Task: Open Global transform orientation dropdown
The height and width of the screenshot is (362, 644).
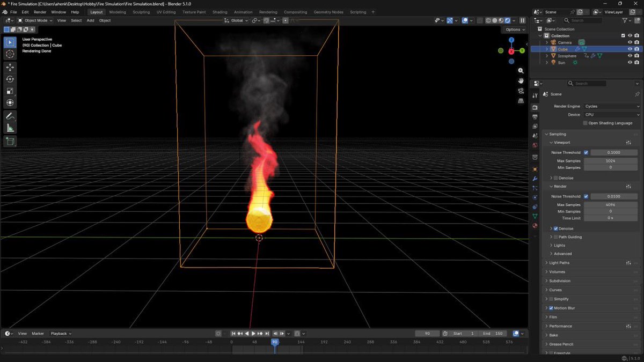Action: [x=236, y=20]
